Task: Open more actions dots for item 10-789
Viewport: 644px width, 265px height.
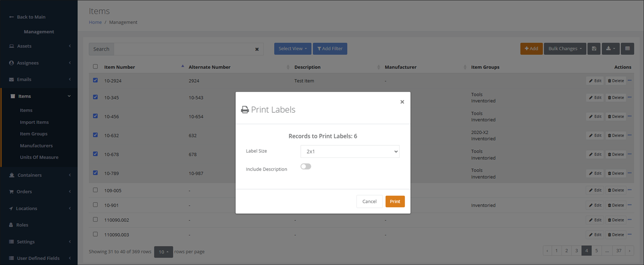Action: 630,173
